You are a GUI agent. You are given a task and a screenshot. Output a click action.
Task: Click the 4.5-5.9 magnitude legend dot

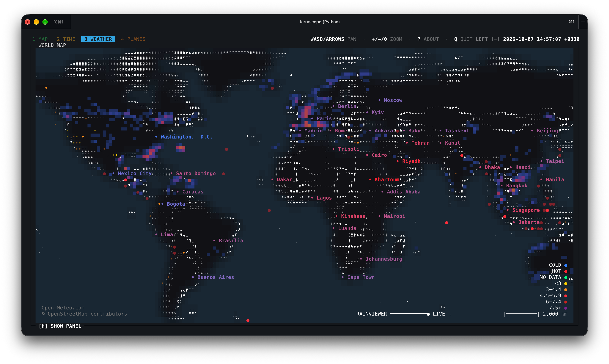click(x=566, y=296)
